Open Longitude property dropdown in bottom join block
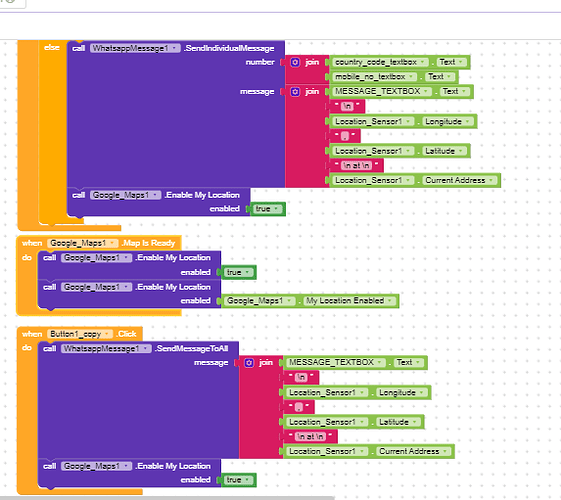 tap(401, 393)
